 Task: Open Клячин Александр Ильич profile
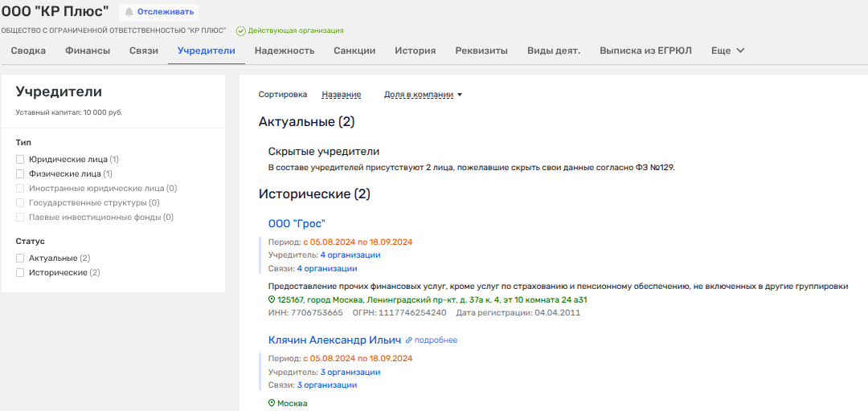(334, 340)
